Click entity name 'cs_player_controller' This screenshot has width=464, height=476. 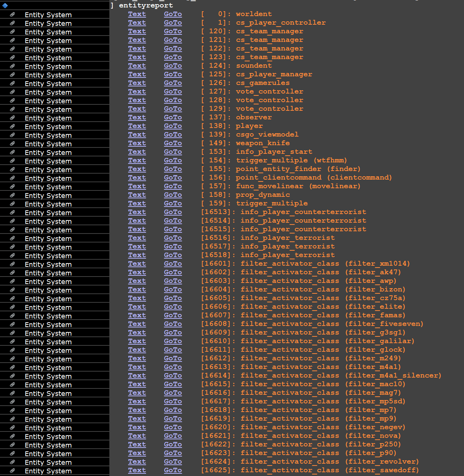(281, 23)
